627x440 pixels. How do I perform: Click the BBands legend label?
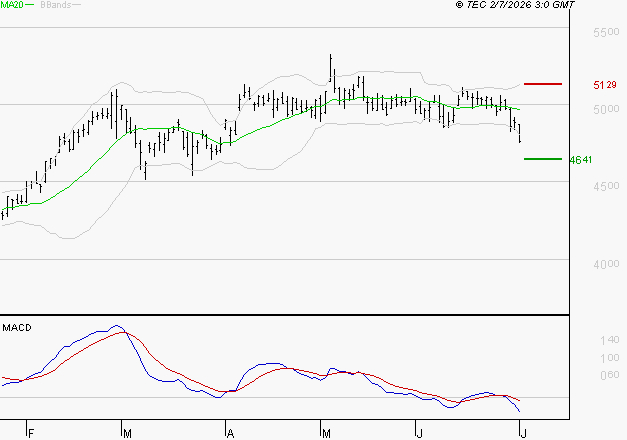56,5
